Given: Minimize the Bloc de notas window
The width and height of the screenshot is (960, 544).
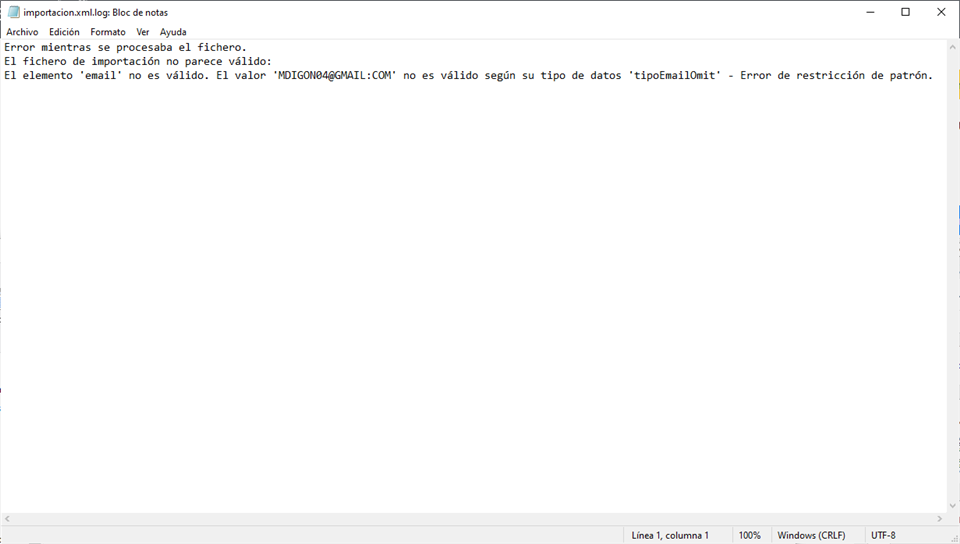Looking at the screenshot, I should (871, 12).
